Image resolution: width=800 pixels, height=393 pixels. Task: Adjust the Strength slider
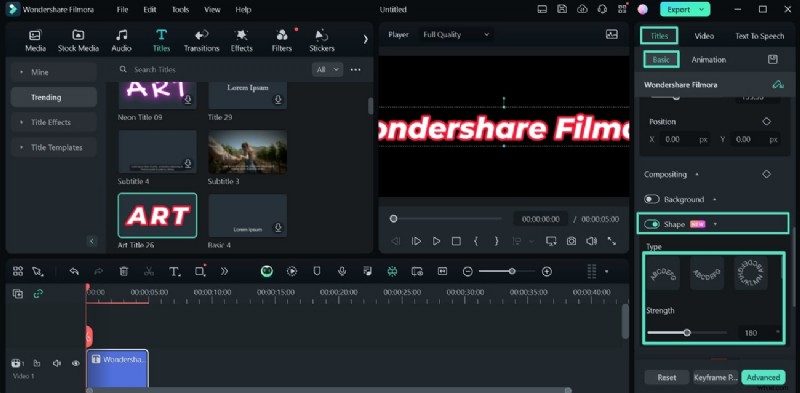[687, 333]
